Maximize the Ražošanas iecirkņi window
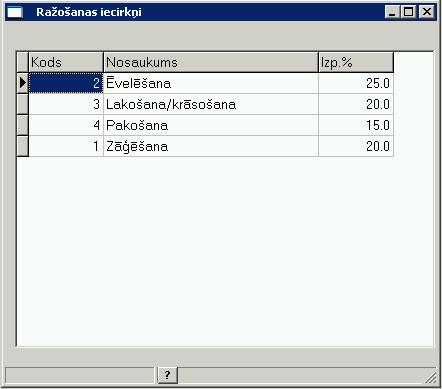 (409, 12)
